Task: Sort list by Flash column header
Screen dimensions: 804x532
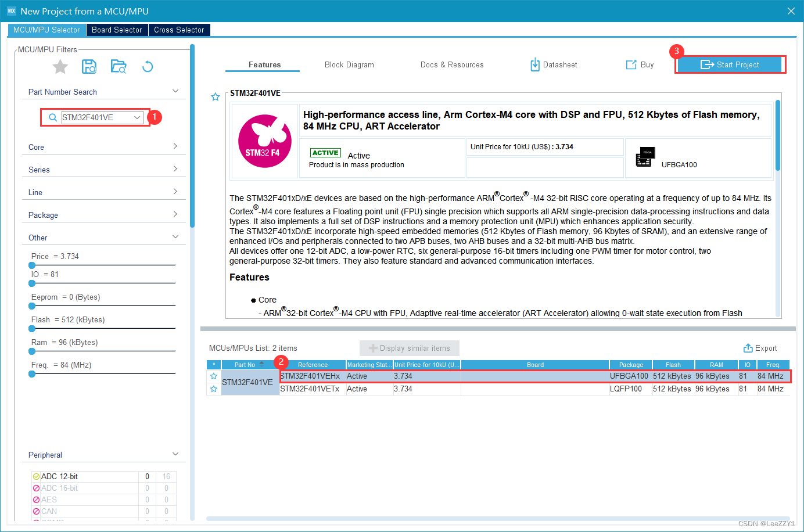Action: 673,365
